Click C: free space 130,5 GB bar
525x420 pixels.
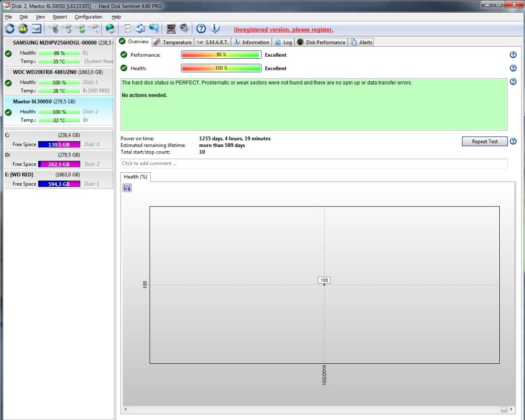(x=59, y=144)
